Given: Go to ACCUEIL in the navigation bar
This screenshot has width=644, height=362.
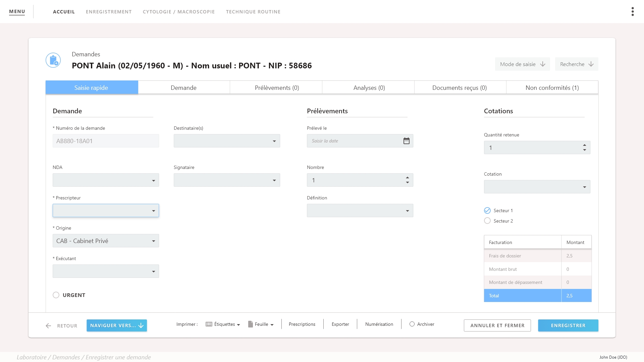Looking at the screenshot, I should [x=64, y=12].
